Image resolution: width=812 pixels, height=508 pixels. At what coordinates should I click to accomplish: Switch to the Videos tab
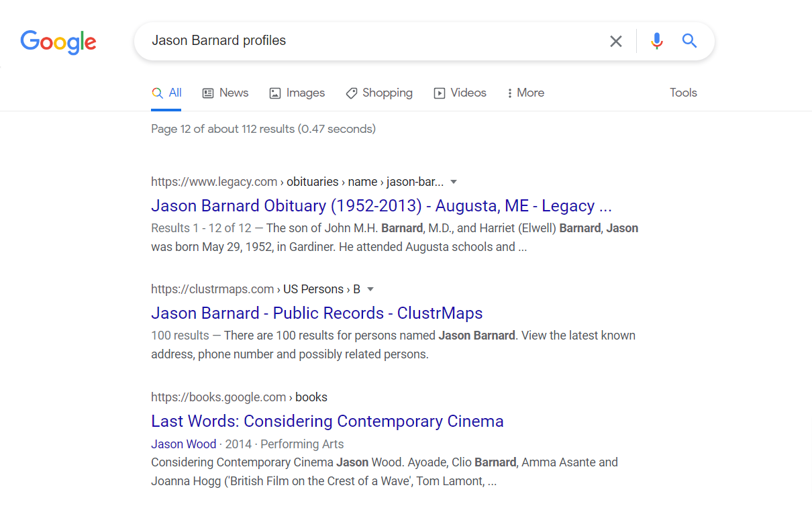[x=460, y=93]
